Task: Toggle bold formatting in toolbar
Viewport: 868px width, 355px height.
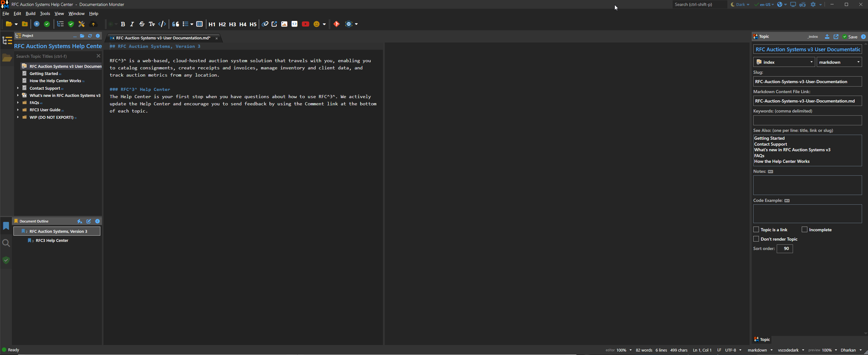Action: (x=123, y=24)
